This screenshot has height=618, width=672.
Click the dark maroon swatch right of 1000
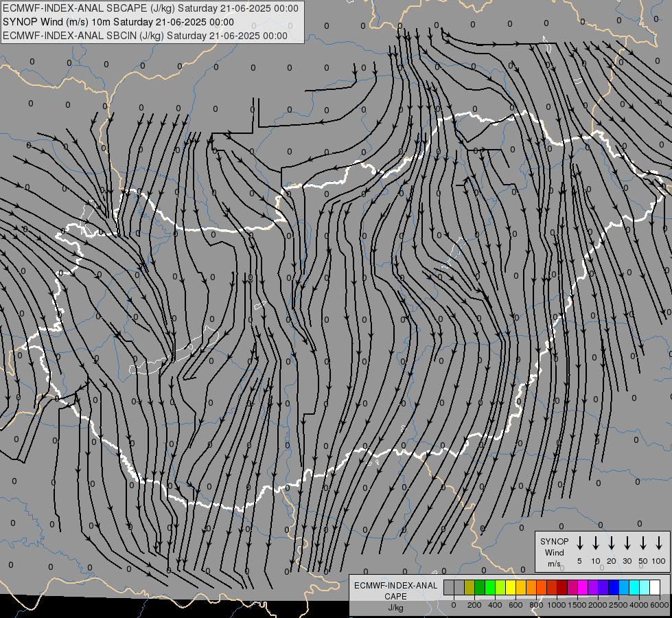tap(562, 587)
